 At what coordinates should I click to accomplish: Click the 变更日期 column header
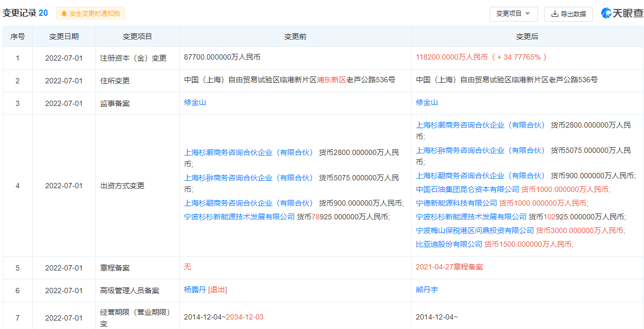(64, 36)
